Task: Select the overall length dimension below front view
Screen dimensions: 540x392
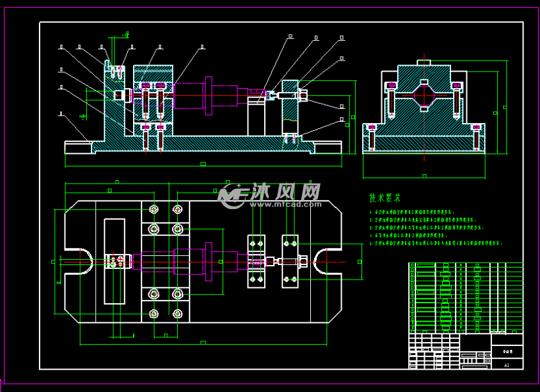Action: (x=203, y=164)
